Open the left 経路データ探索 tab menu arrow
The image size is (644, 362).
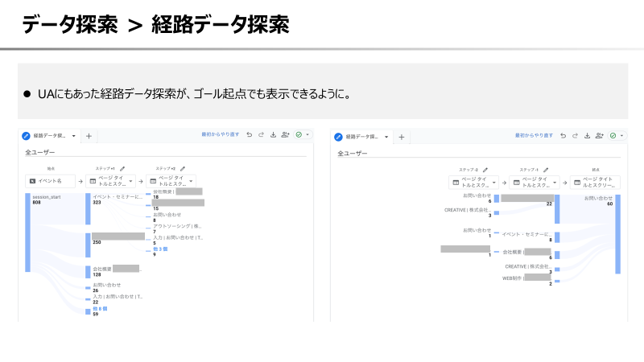pyautogui.click(x=75, y=137)
